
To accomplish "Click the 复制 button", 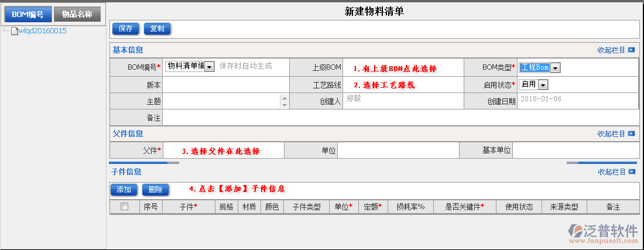I will (157, 29).
